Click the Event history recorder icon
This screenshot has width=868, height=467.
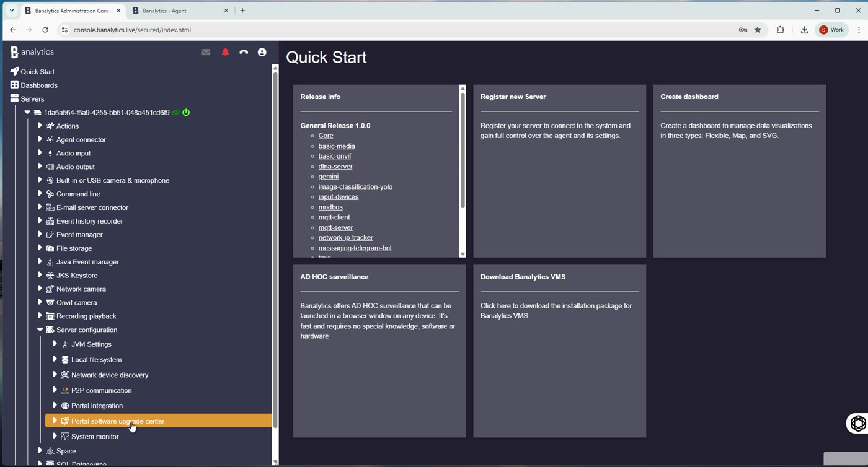[50, 221]
